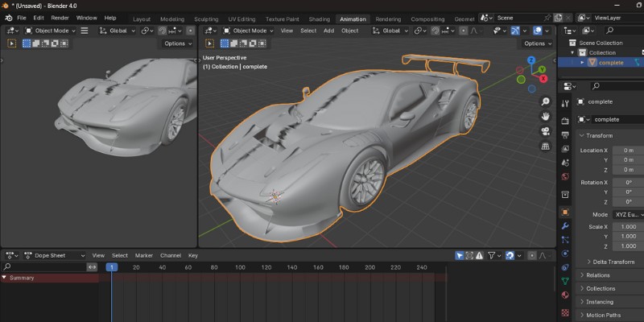Toggle proportional editing in main viewport
This screenshot has width=644, height=322.
464,31
